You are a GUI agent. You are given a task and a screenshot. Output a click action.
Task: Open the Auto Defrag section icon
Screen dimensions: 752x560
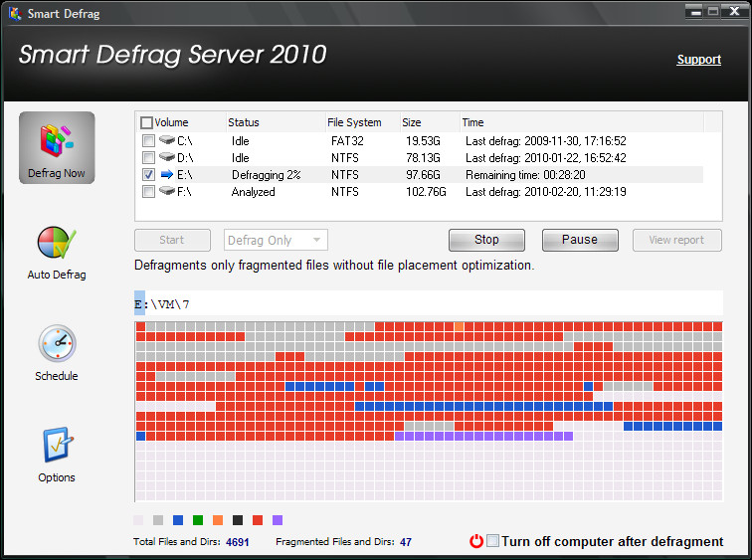pyautogui.click(x=57, y=243)
